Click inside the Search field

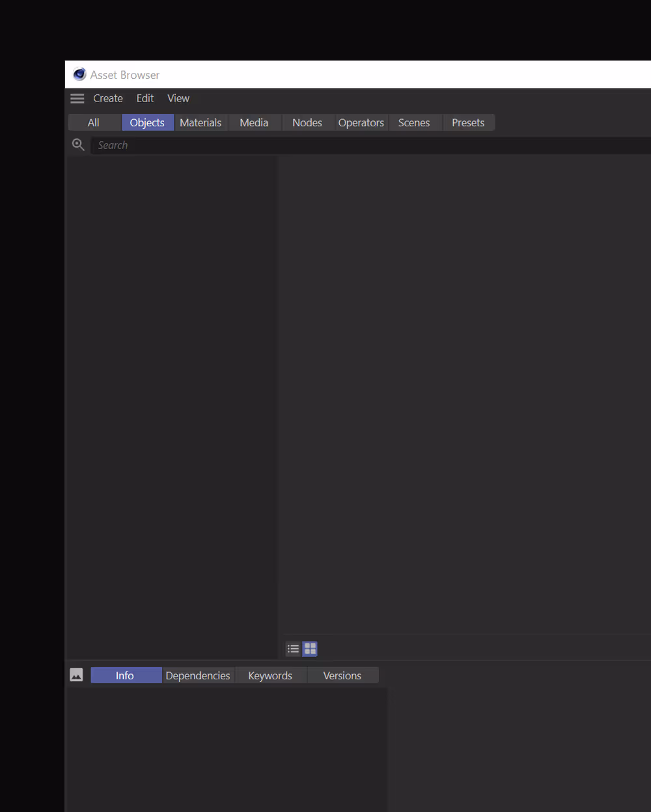[x=195, y=144]
